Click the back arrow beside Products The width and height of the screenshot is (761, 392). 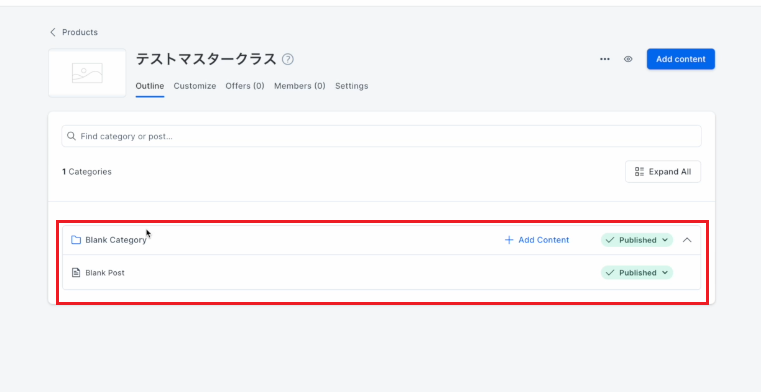click(53, 32)
